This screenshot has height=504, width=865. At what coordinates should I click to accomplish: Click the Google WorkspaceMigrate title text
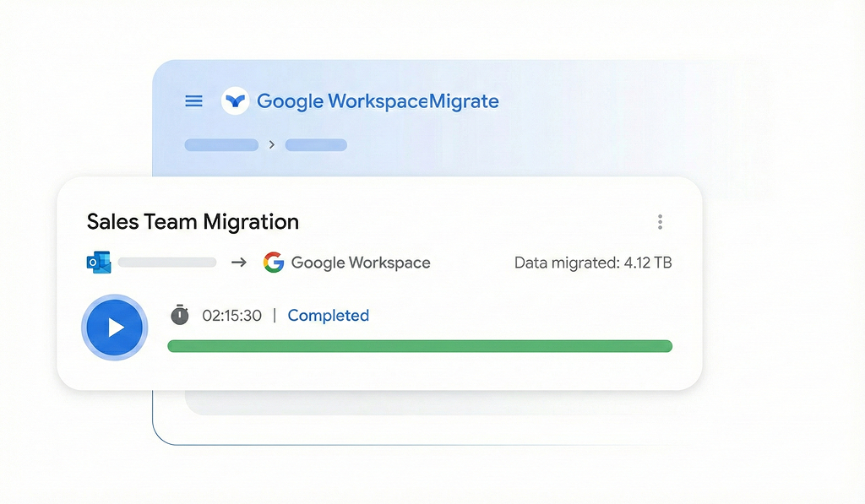(378, 101)
